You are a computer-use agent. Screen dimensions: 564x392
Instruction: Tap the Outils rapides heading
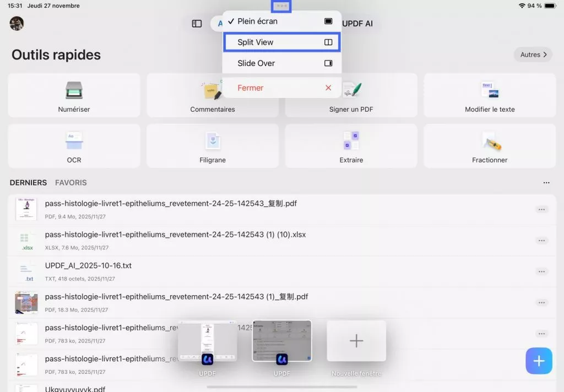(56, 55)
